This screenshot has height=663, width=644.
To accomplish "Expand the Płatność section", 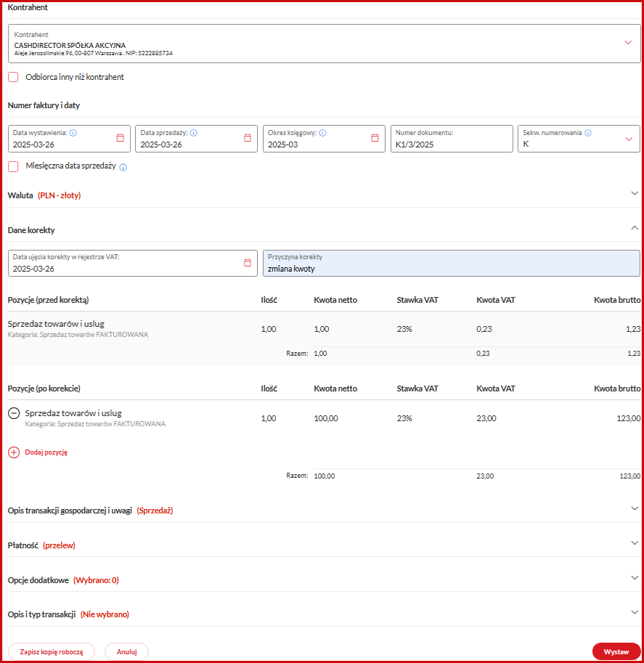I will (635, 543).
